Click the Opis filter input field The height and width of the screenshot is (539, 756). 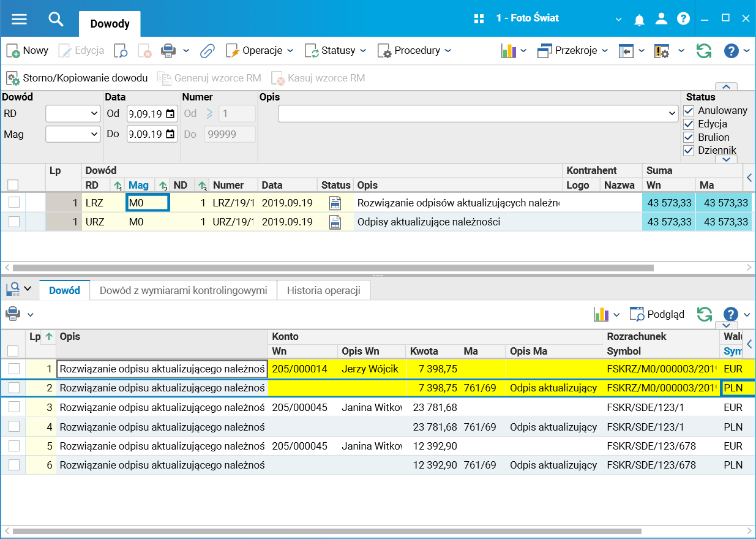[471, 114]
